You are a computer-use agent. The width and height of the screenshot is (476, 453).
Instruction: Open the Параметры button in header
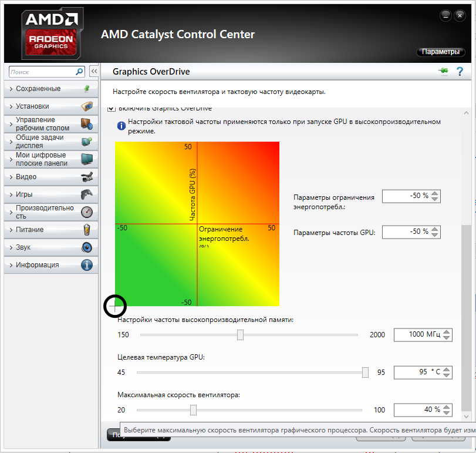pyautogui.click(x=440, y=52)
